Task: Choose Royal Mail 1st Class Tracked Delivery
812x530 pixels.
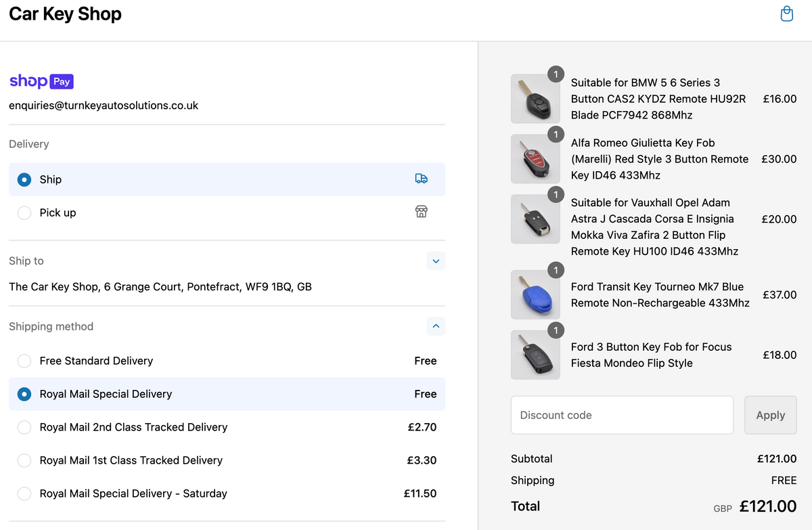Action: [24, 460]
